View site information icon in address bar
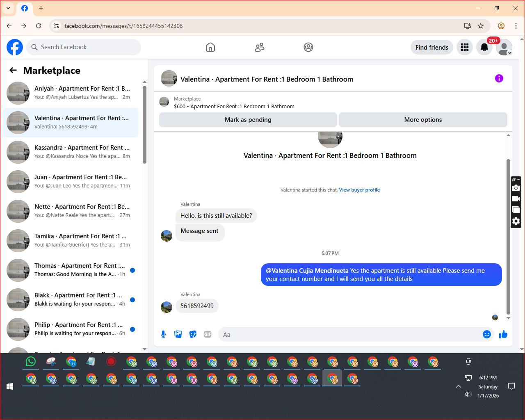 [x=56, y=26]
